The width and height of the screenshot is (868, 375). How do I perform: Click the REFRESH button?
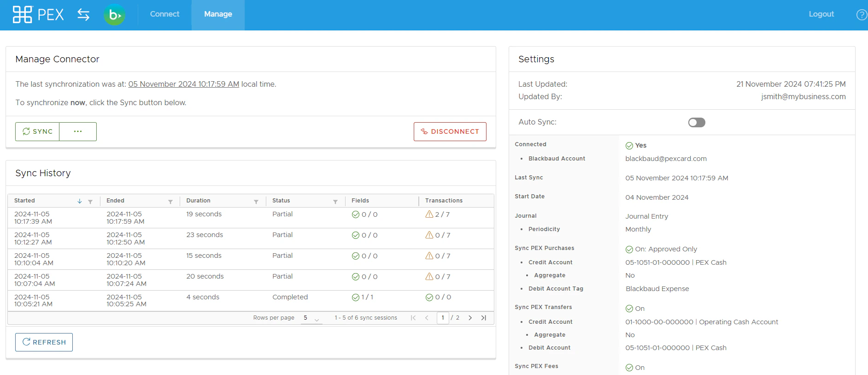pos(44,342)
